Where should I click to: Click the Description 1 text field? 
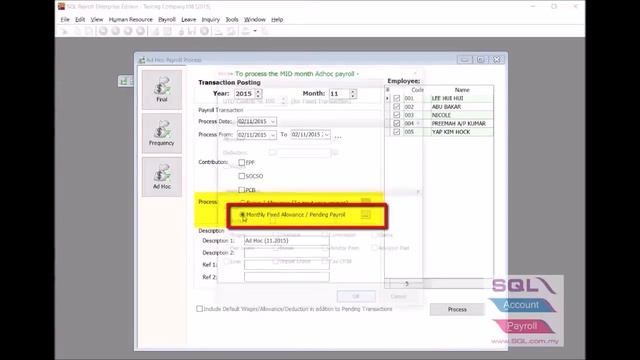287,241
